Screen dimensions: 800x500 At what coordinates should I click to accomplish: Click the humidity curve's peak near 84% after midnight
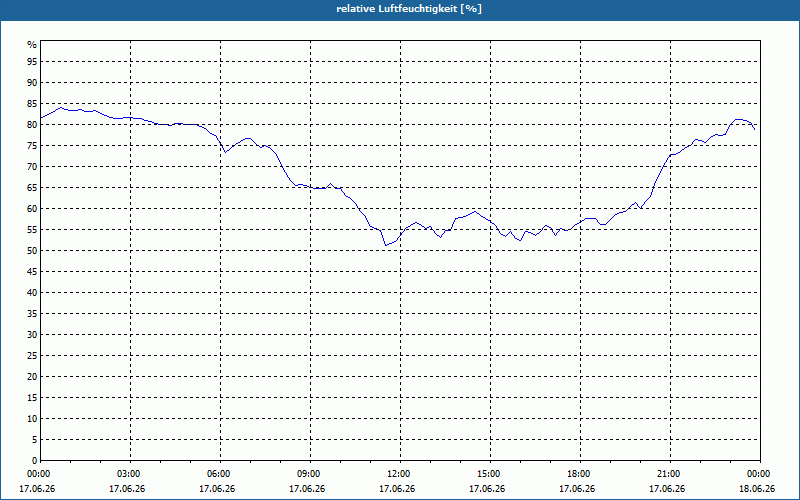(61, 108)
